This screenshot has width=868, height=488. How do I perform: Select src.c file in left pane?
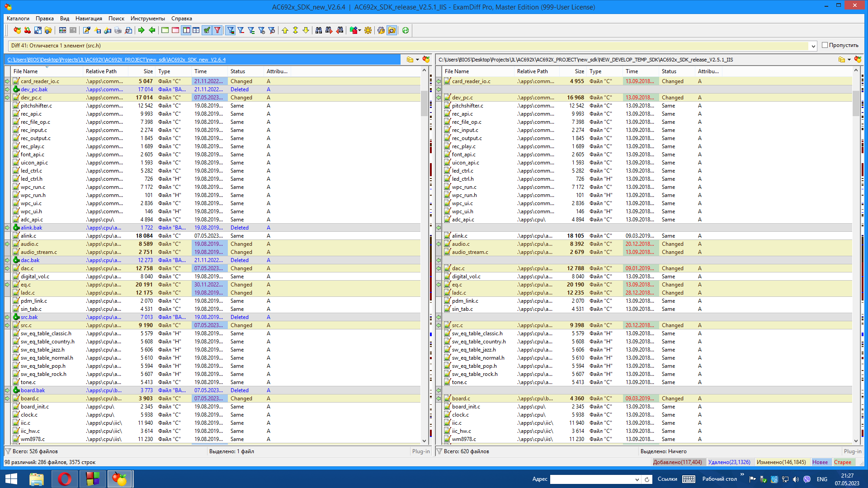(26, 325)
